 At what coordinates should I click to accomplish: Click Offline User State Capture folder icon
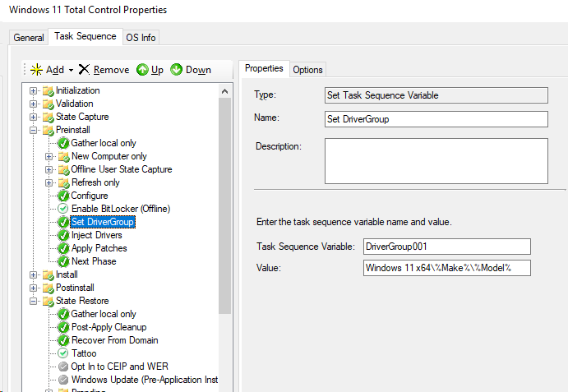(63, 169)
